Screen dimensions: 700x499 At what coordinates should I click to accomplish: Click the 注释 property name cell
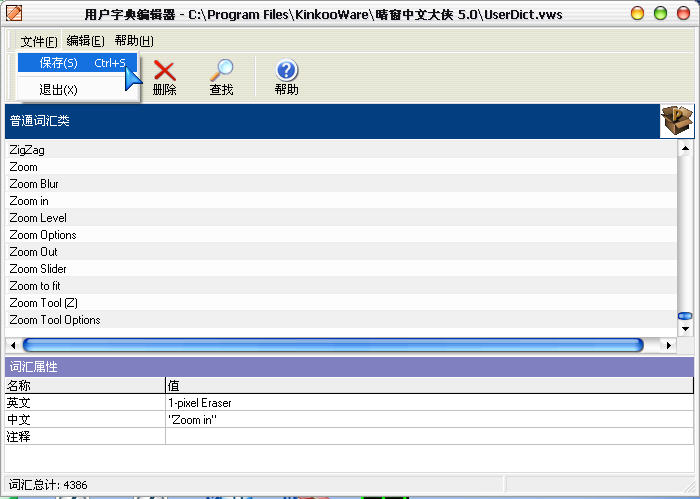tap(85, 437)
